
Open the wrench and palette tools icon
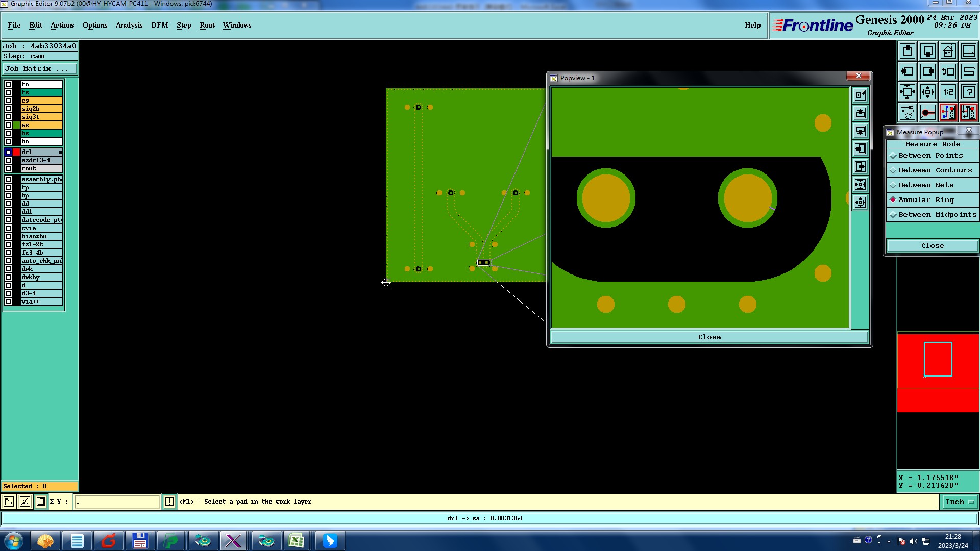908,112
